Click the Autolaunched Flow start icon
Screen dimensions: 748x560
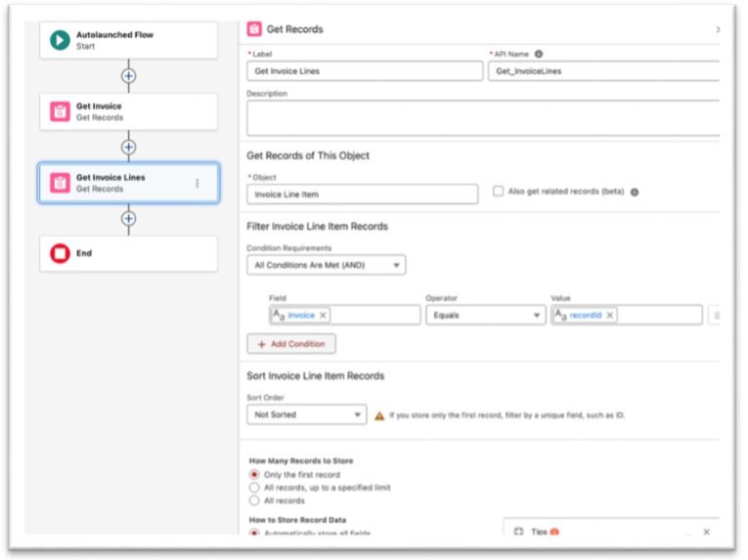(x=61, y=40)
